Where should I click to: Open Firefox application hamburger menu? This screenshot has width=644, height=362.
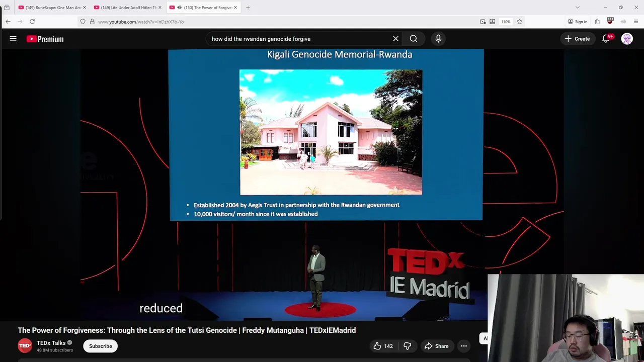point(636,22)
